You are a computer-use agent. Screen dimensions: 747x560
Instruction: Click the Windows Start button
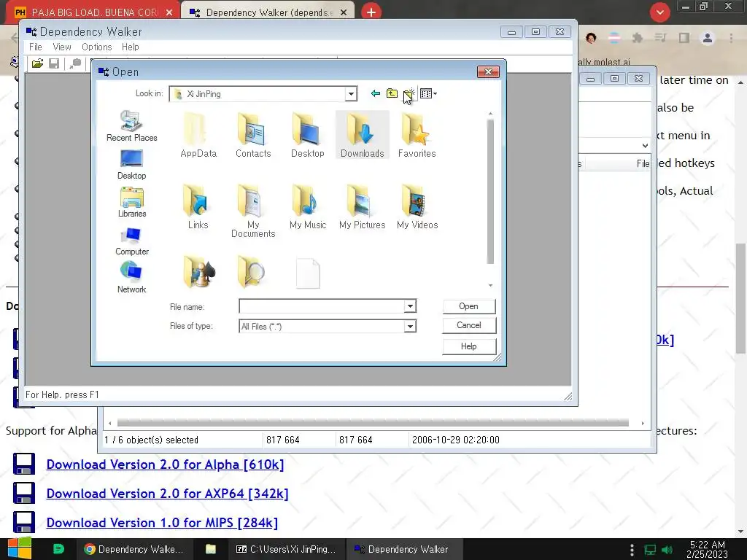pos(20,549)
